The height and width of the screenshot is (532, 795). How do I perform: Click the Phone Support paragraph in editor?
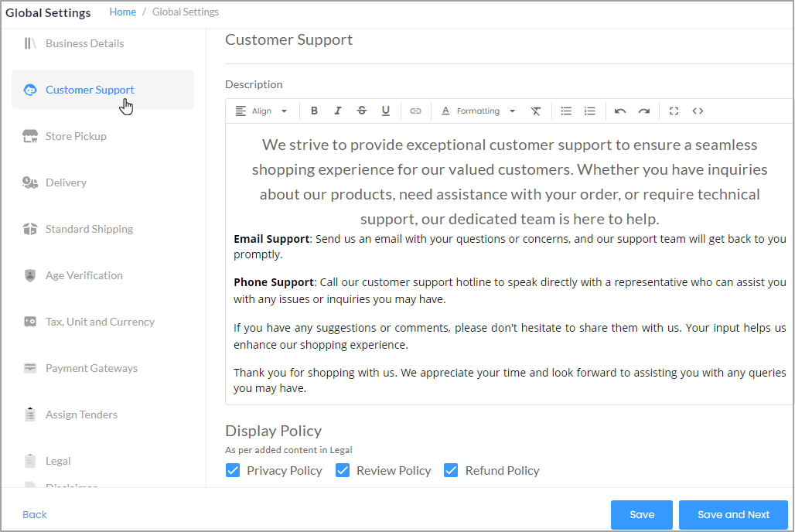pos(510,291)
